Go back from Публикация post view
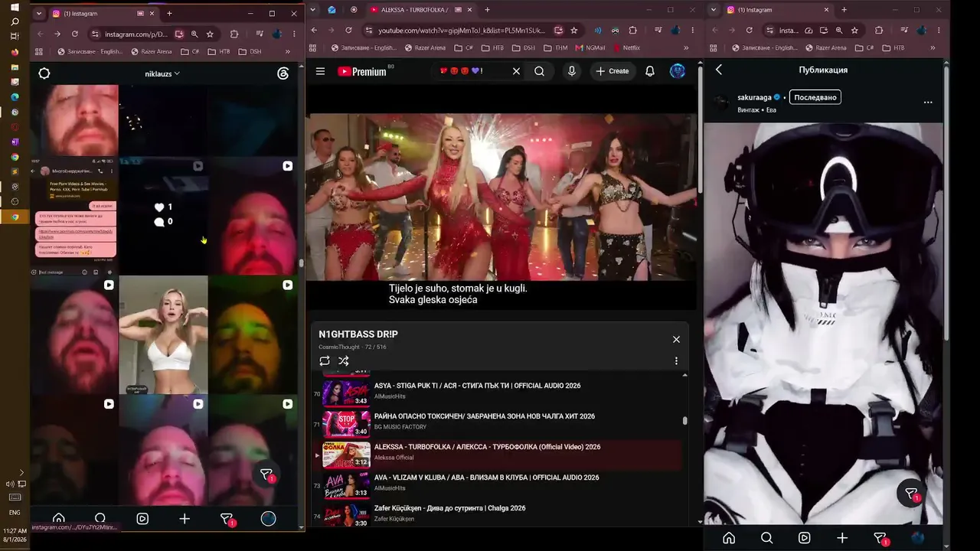Screen dimensions: 980x551 tap(719, 70)
